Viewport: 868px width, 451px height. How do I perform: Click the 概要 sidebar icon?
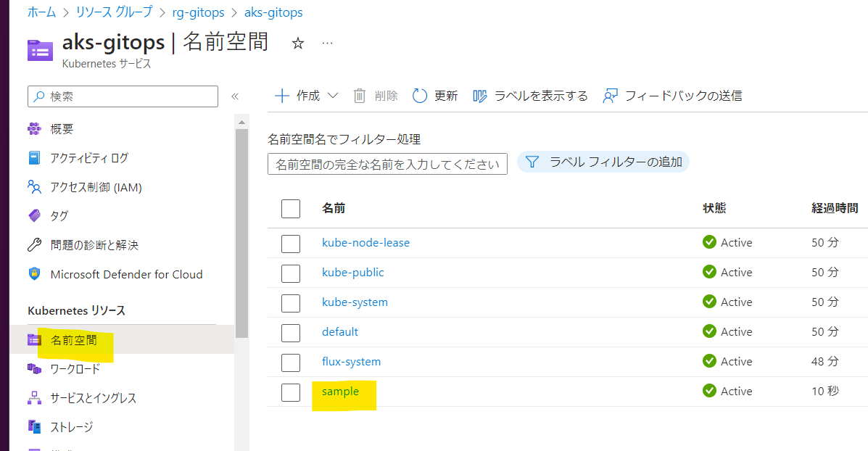point(34,129)
